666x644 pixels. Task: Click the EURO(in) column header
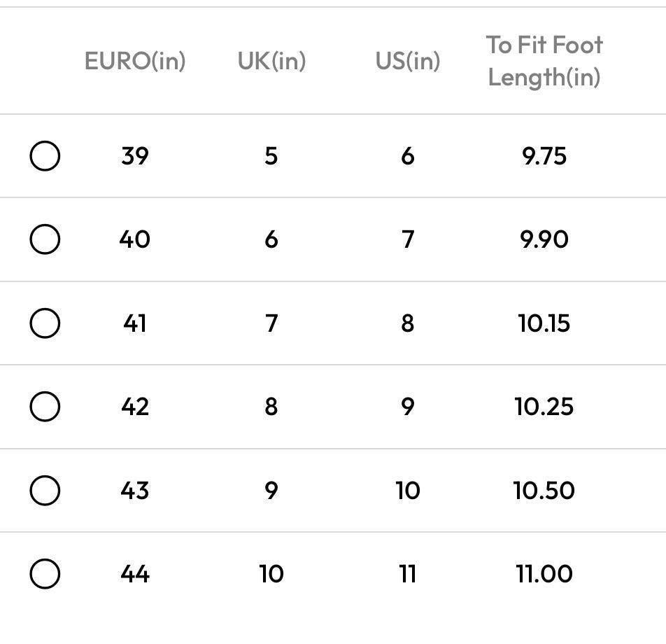pos(135,61)
